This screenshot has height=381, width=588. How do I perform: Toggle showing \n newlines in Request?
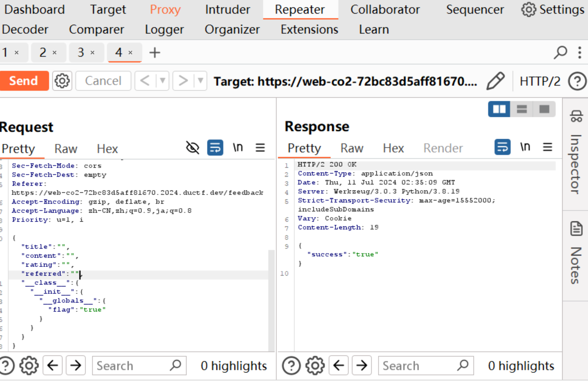pos(238,148)
